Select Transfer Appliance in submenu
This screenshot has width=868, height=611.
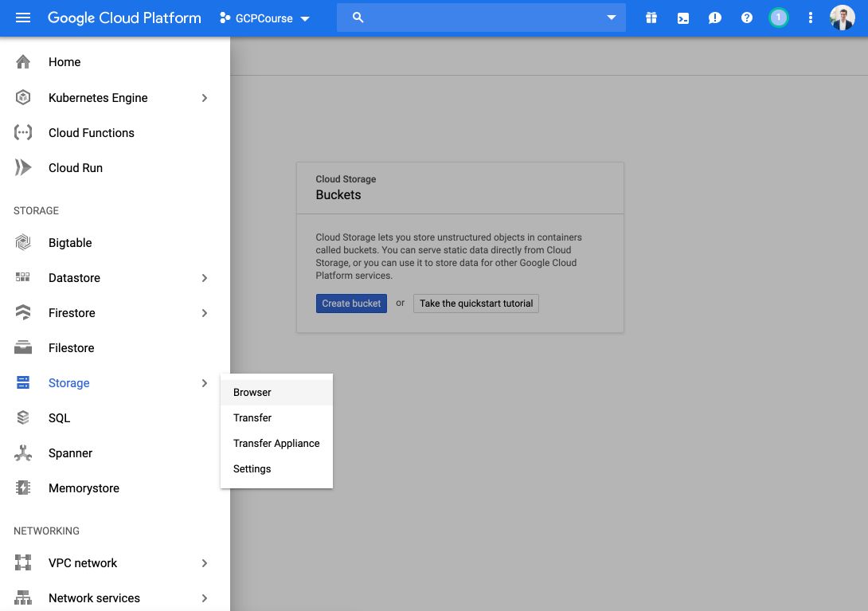[276, 443]
